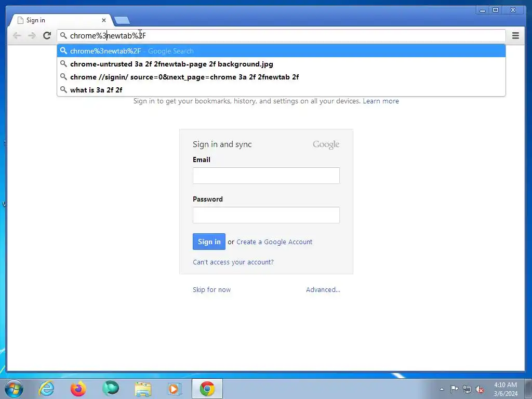Click the blue Sign in button

click(x=209, y=242)
